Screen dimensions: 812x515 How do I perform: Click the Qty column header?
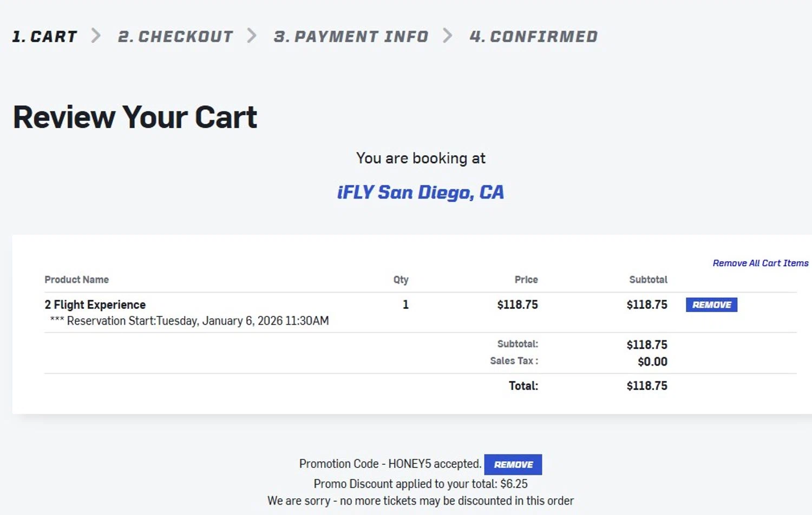point(401,280)
